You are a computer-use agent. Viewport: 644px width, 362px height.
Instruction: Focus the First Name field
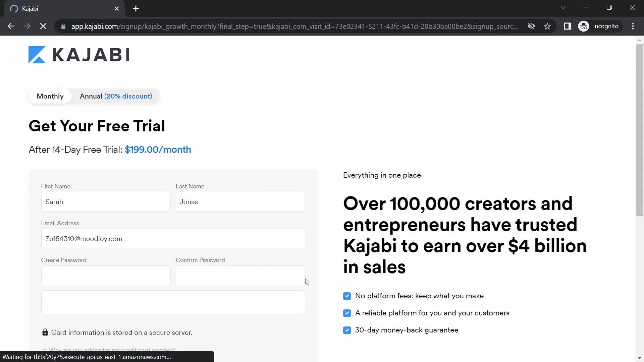pos(106,202)
